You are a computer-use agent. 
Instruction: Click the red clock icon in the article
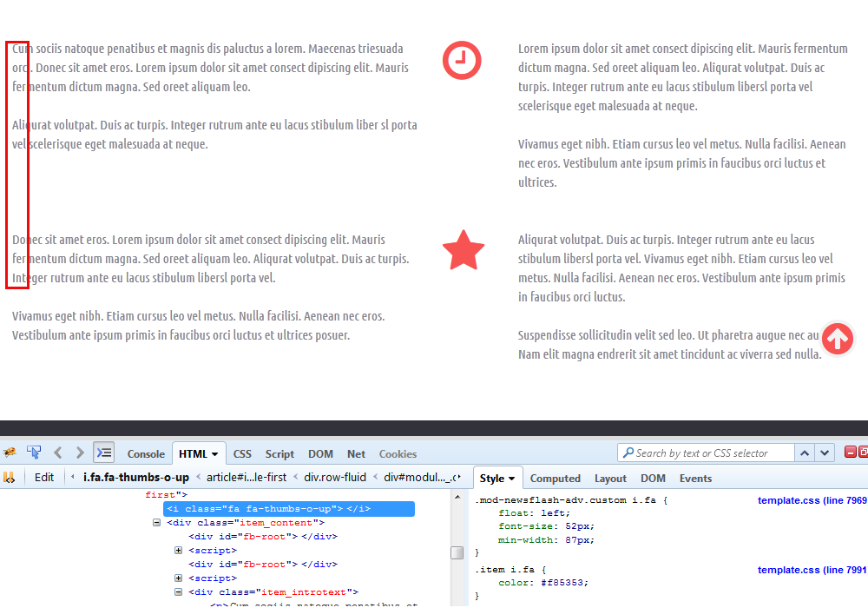point(462,61)
